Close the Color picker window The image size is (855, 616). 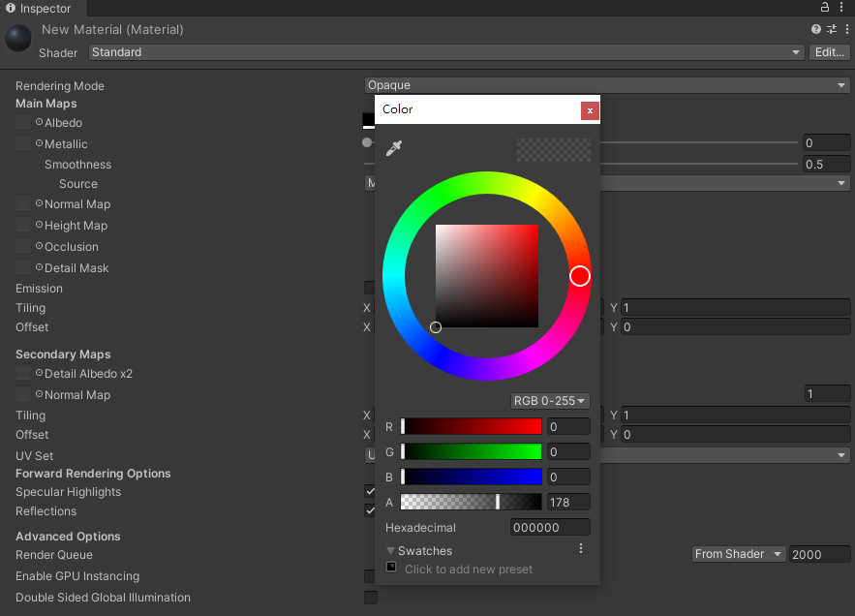coord(590,110)
